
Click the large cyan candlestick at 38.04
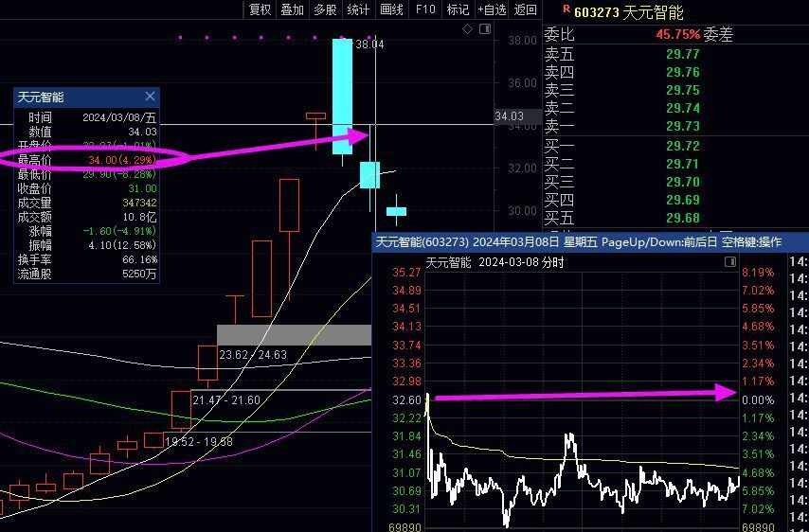pyautogui.click(x=342, y=97)
